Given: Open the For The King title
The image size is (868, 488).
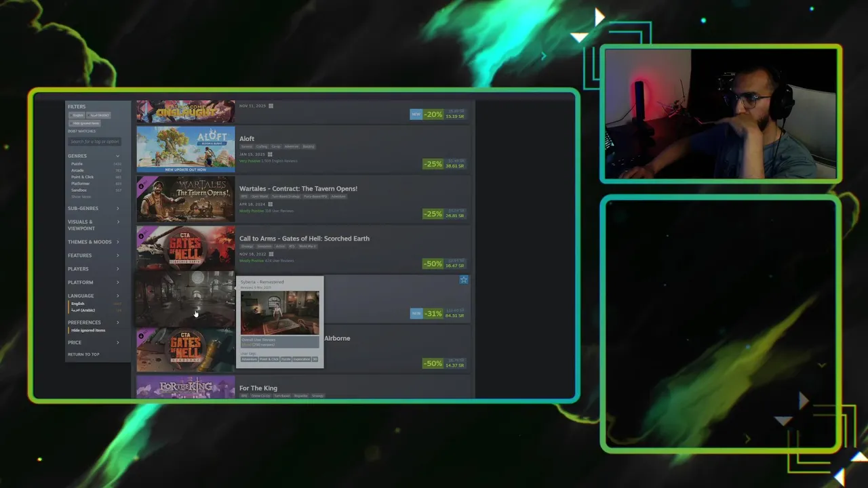Looking at the screenshot, I should coord(258,388).
